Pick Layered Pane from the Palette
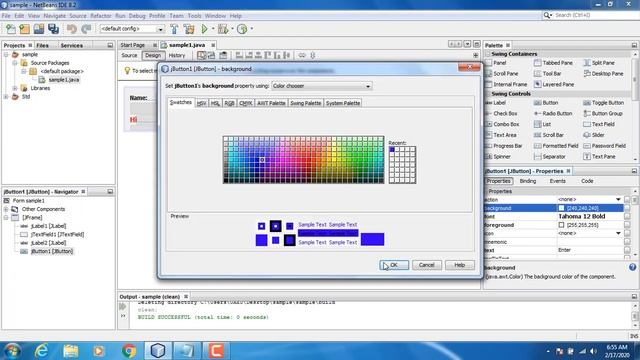640x360 pixels. click(554, 84)
